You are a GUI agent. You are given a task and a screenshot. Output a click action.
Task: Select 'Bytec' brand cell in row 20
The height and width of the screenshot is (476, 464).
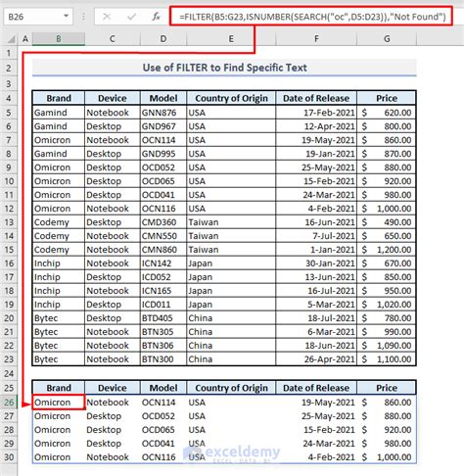(x=59, y=318)
